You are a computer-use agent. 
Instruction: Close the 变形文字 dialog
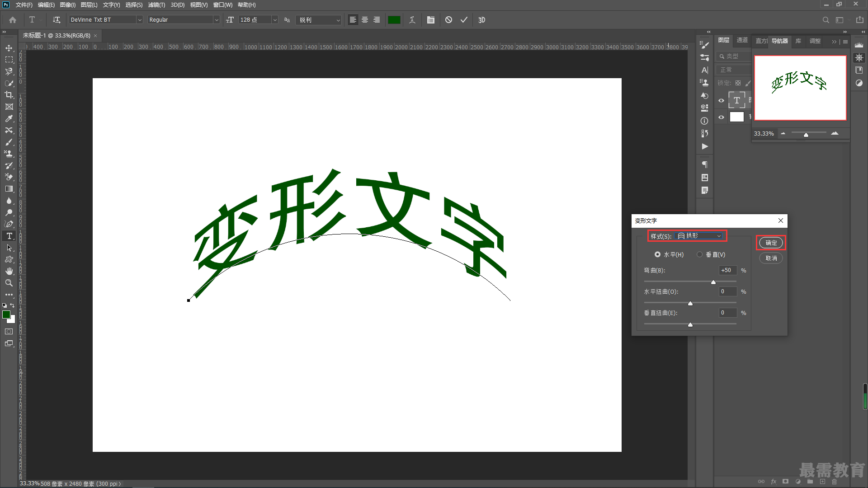point(781,221)
